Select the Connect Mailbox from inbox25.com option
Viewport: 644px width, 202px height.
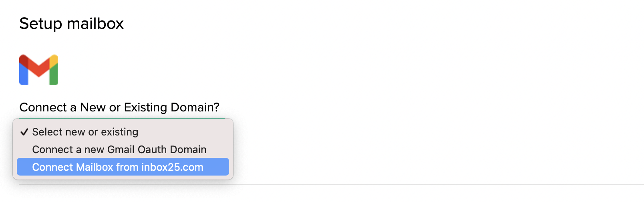(123, 167)
